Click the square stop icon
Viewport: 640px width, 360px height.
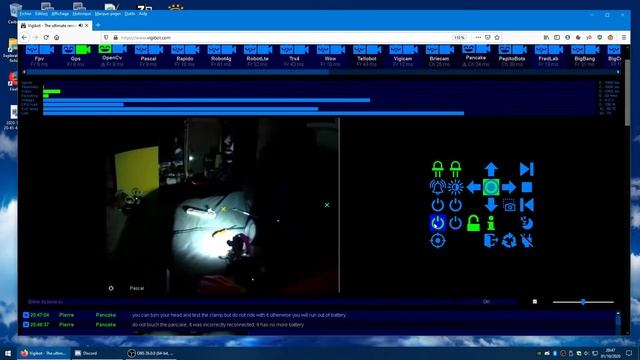coord(527,187)
